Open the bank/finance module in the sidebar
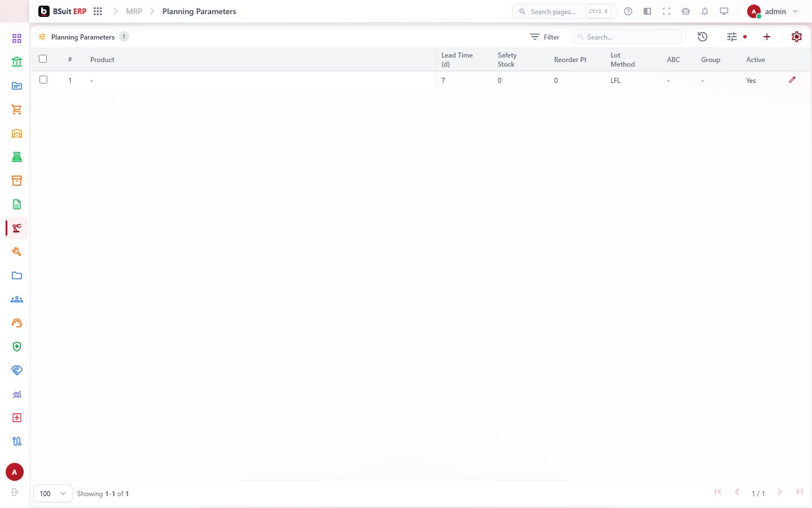The height and width of the screenshot is (508, 812). [17, 62]
